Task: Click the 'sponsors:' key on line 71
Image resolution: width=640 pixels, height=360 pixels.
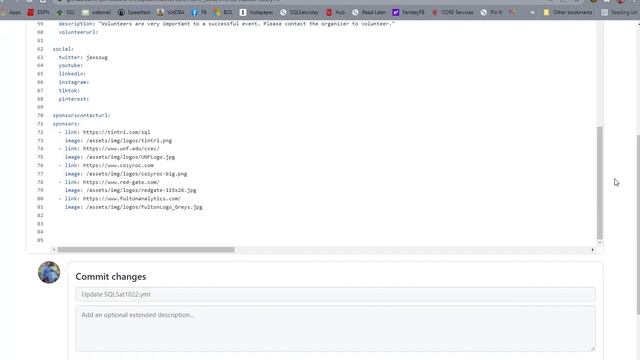Action: 66,124
